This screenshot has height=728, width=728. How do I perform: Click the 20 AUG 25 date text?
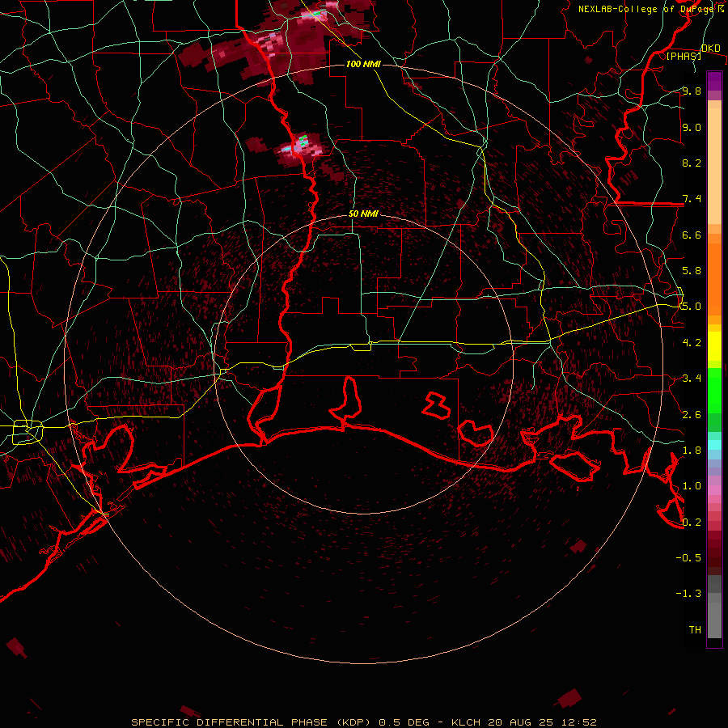[522, 722]
